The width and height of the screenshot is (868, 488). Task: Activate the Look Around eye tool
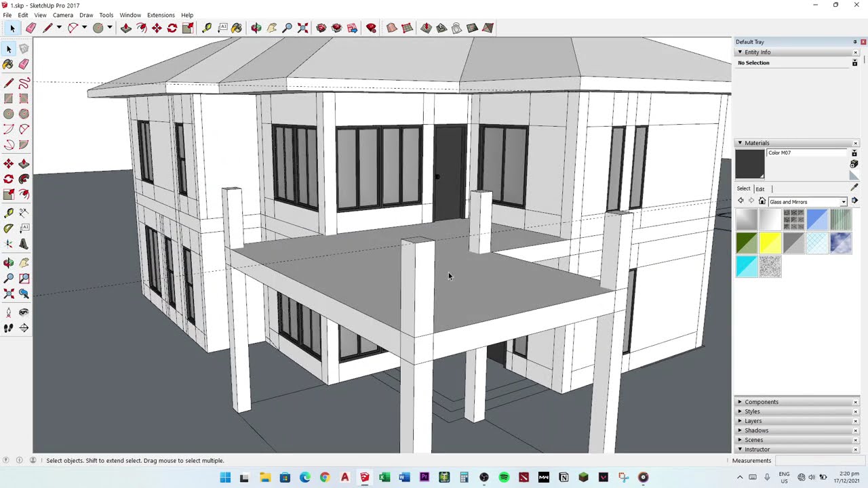(24, 312)
